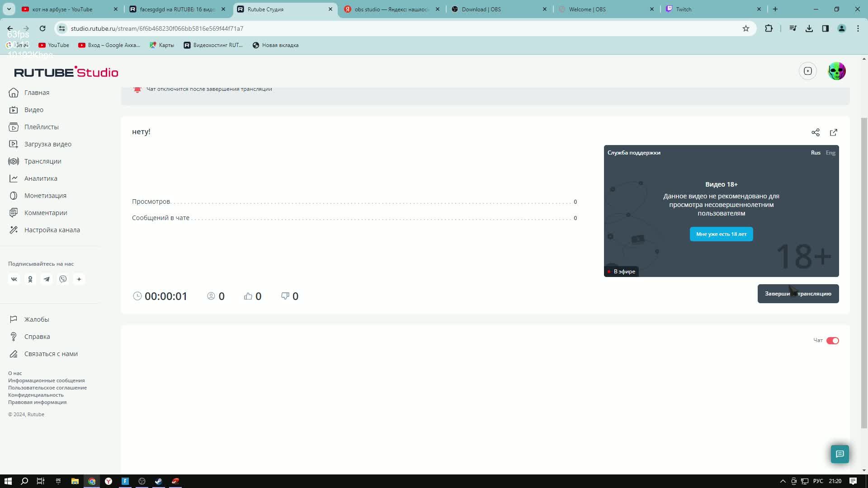Viewport: 868px width, 488px height.
Task: Confirm with Мне уже есть 18 лет
Action: click(x=721, y=234)
